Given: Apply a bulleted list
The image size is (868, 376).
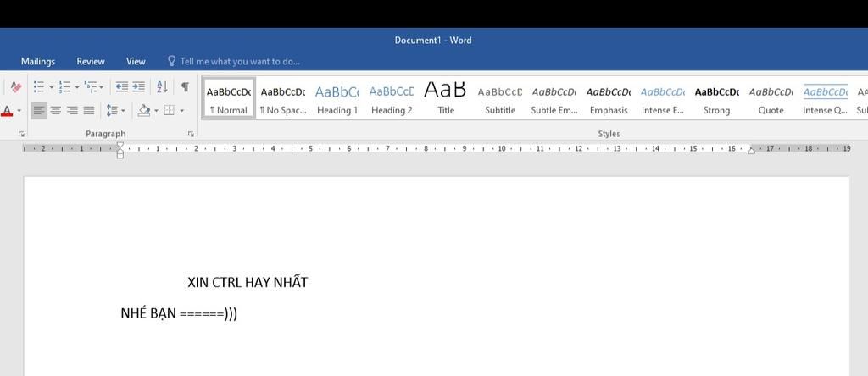Looking at the screenshot, I should (39, 87).
